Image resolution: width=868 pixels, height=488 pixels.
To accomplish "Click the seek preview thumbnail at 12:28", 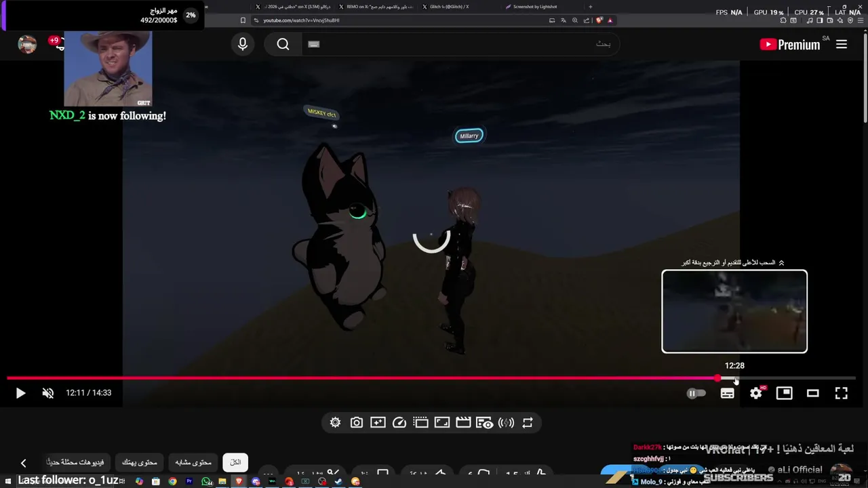I will pyautogui.click(x=734, y=311).
